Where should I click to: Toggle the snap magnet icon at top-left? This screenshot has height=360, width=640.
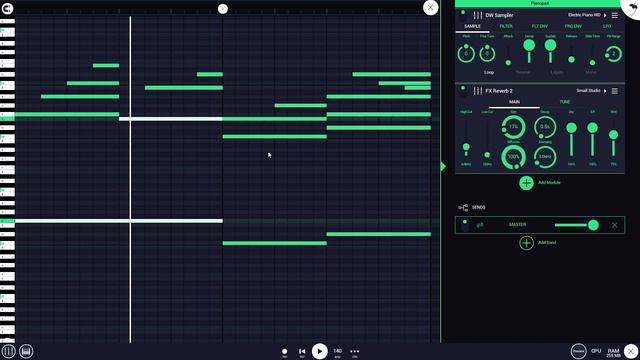pyautogui.click(x=7, y=8)
